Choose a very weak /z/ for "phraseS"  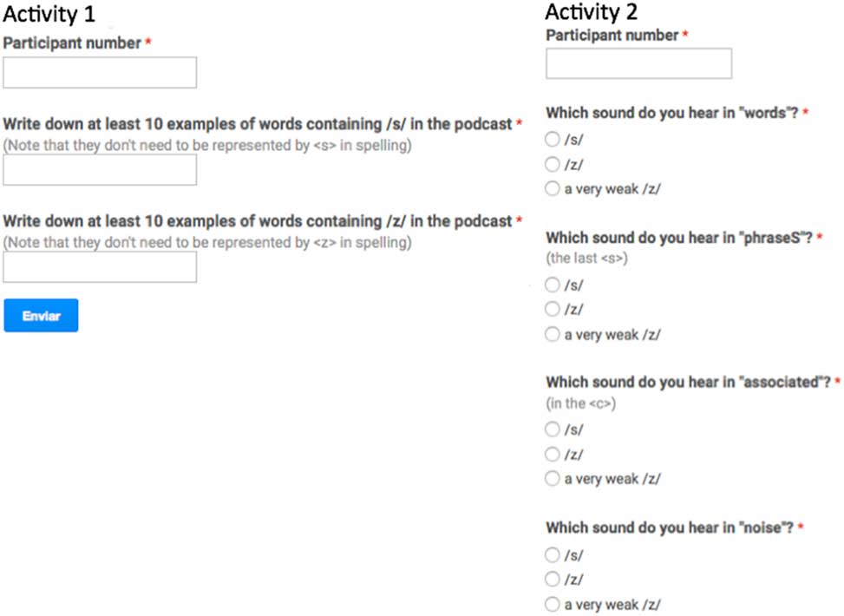click(x=553, y=334)
